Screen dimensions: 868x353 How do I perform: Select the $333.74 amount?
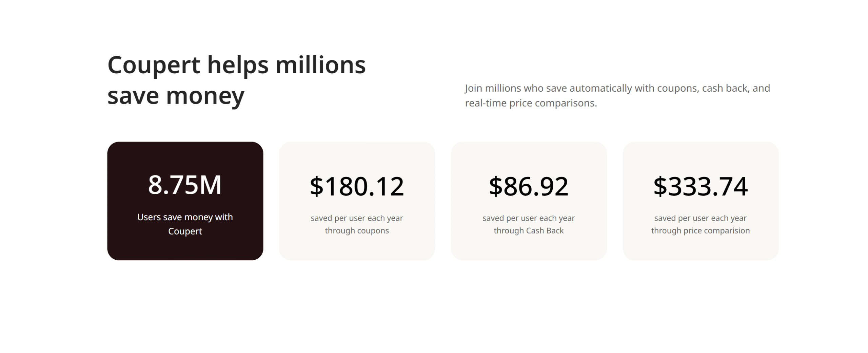click(x=701, y=186)
